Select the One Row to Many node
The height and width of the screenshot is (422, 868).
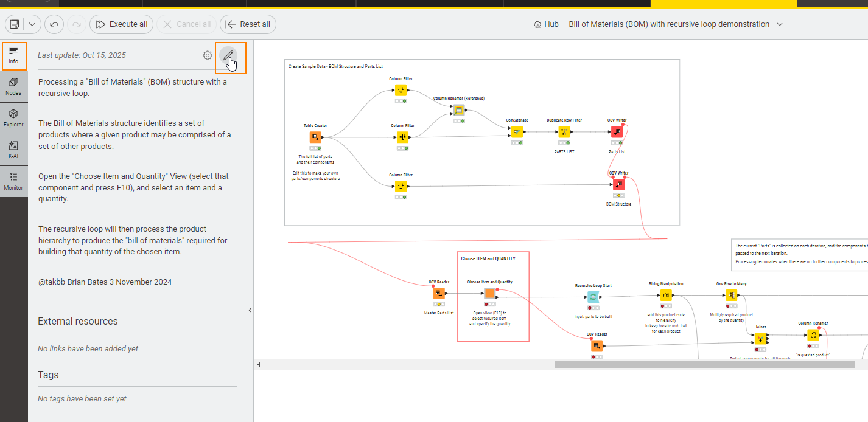coord(731,295)
